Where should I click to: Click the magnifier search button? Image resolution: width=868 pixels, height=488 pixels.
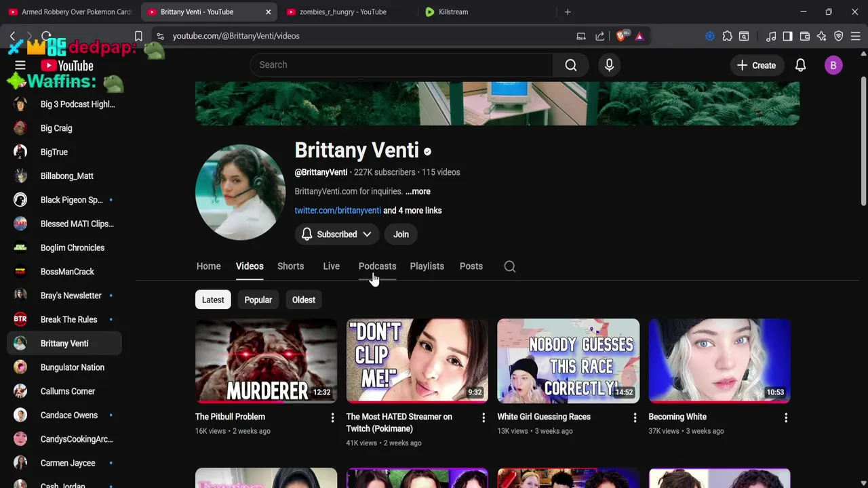571,65
